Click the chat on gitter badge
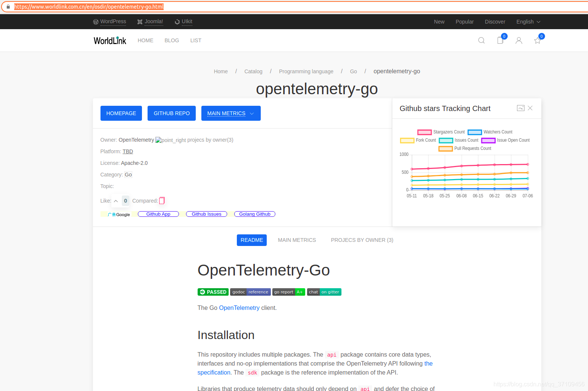Image resolution: width=588 pixels, height=391 pixels. [324, 292]
